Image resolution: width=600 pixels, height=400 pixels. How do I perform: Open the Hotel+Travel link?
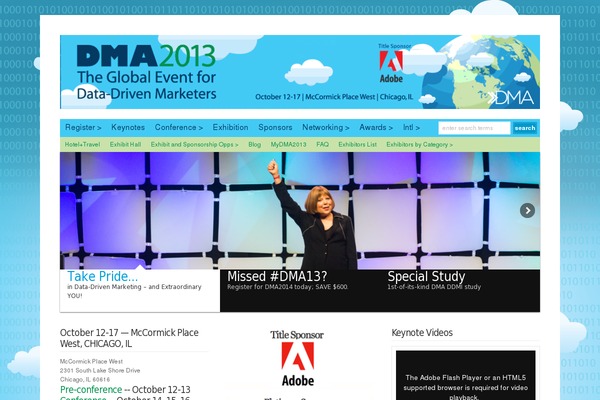pos(82,145)
